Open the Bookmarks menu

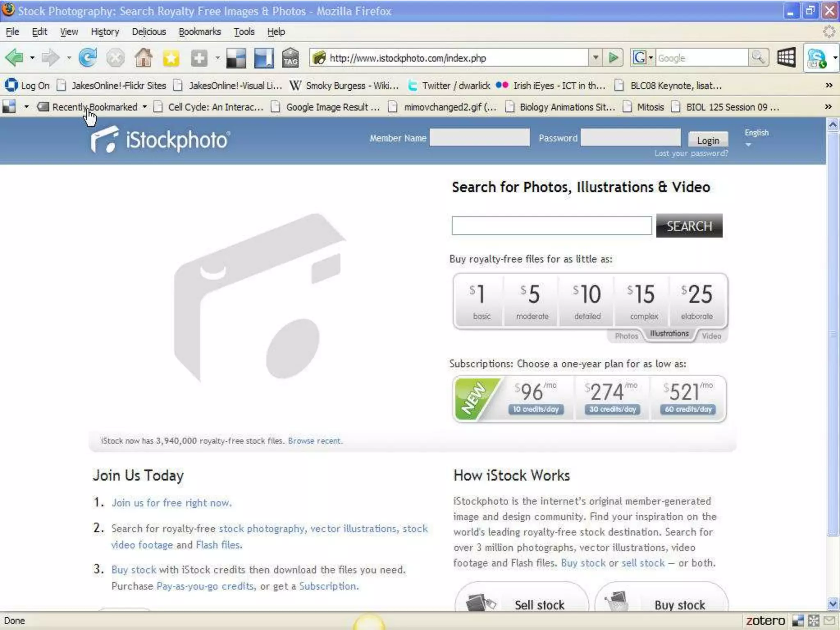pyautogui.click(x=199, y=32)
